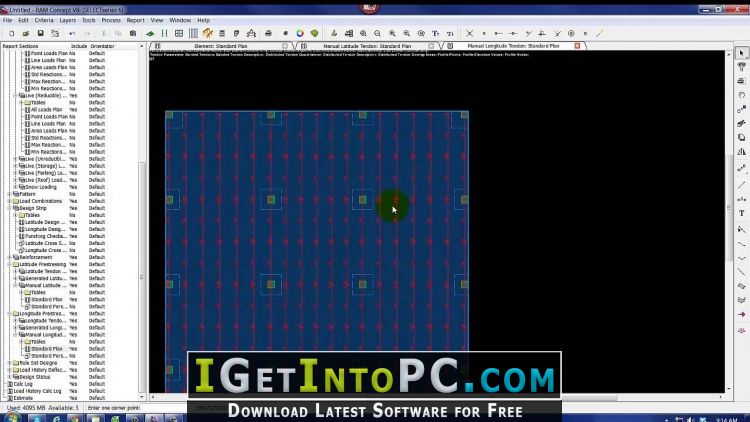Screen dimensions: 750x422
Task: Click the Open file toolbar icon
Action: pyautogui.click(x=26, y=33)
